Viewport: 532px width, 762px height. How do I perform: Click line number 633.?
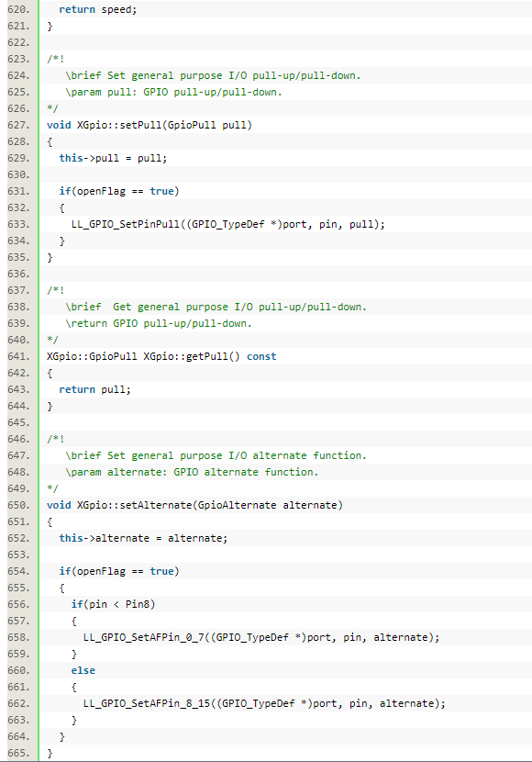pyautogui.click(x=18, y=224)
